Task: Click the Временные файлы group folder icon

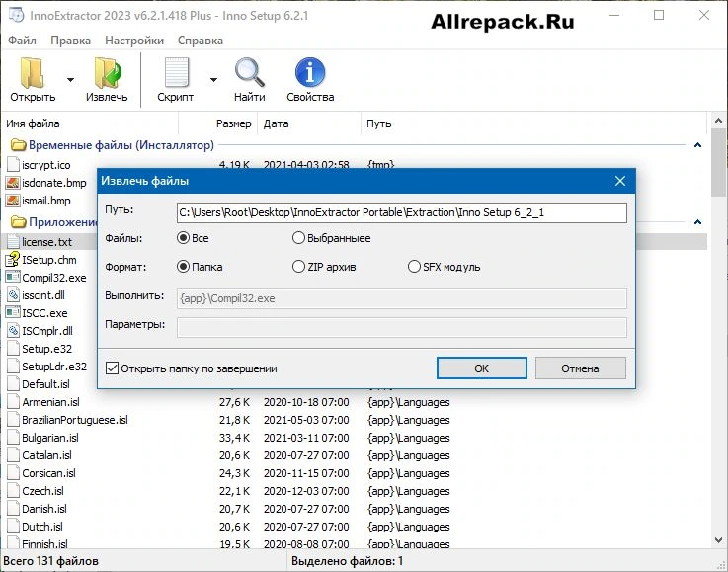Action: point(18,145)
